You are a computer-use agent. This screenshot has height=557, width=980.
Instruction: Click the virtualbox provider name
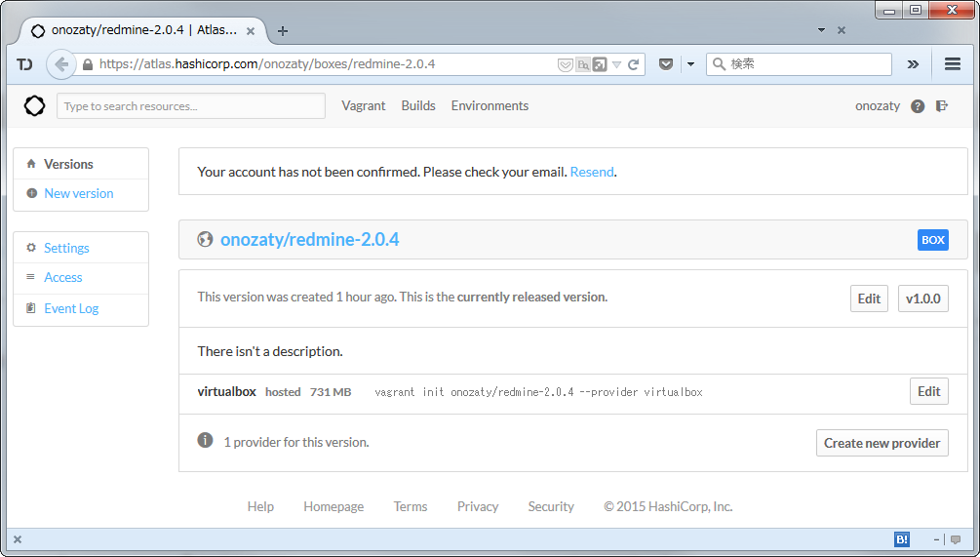coord(227,391)
